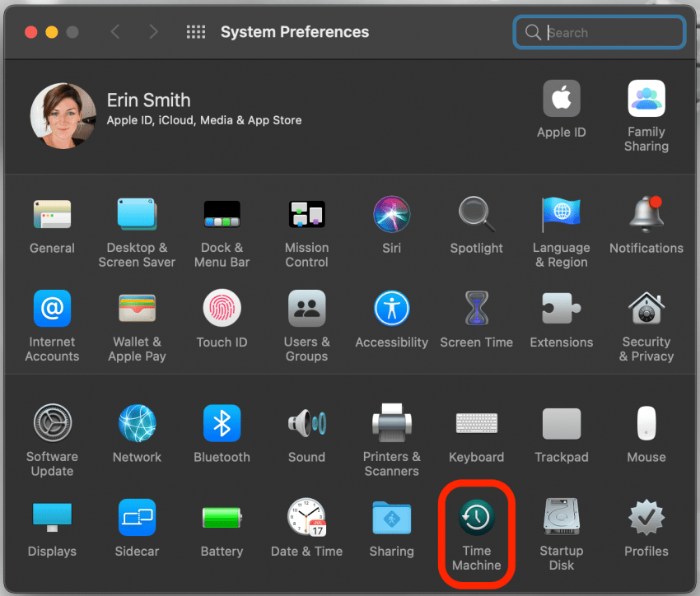Click the back navigation arrow
700x596 pixels.
coord(115,32)
